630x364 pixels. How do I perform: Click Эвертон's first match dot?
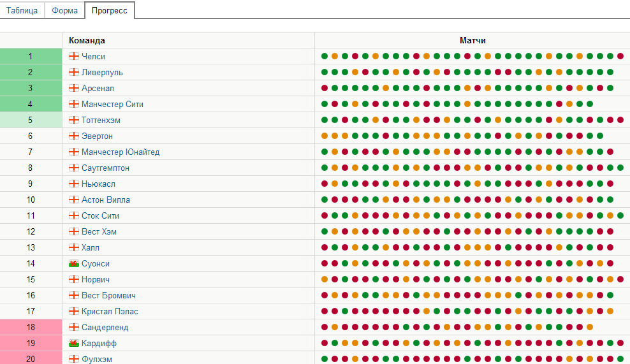(x=325, y=136)
